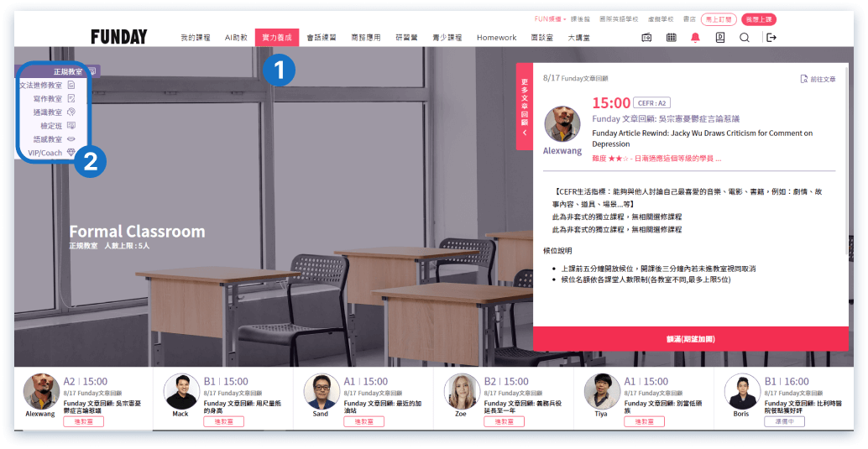This screenshot has width=868, height=449.
Task: Select the VIP/Coach diamond icon
Action: point(71,153)
